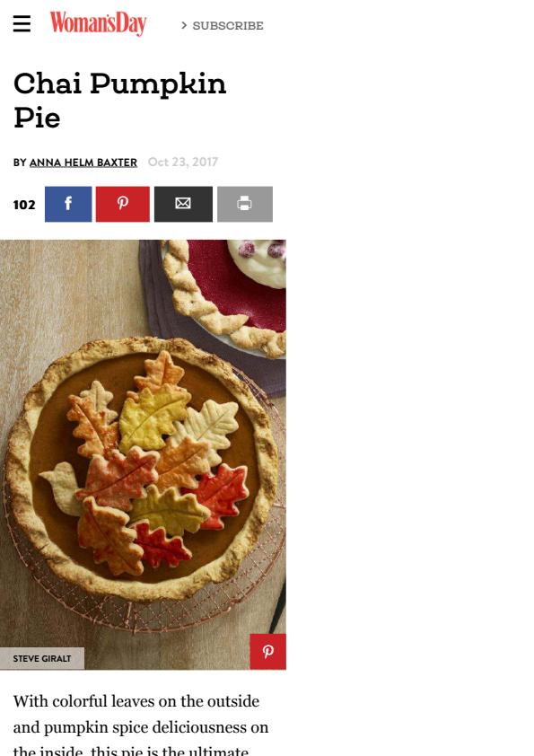Pin recipe using red Pinterest share button
Screen dimensions: 534x756
pos(122,204)
